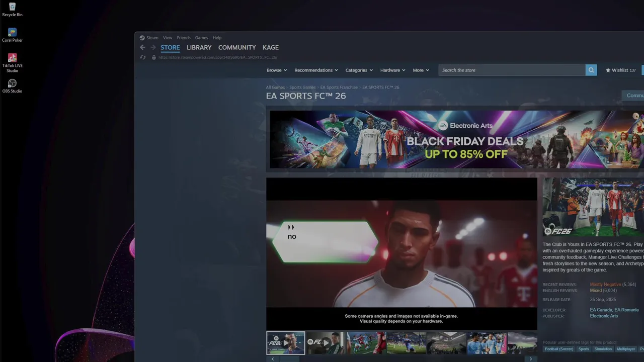This screenshot has height=362, width=644.
Task: Select the first trailer thumbnail
Action: (285, 343)
